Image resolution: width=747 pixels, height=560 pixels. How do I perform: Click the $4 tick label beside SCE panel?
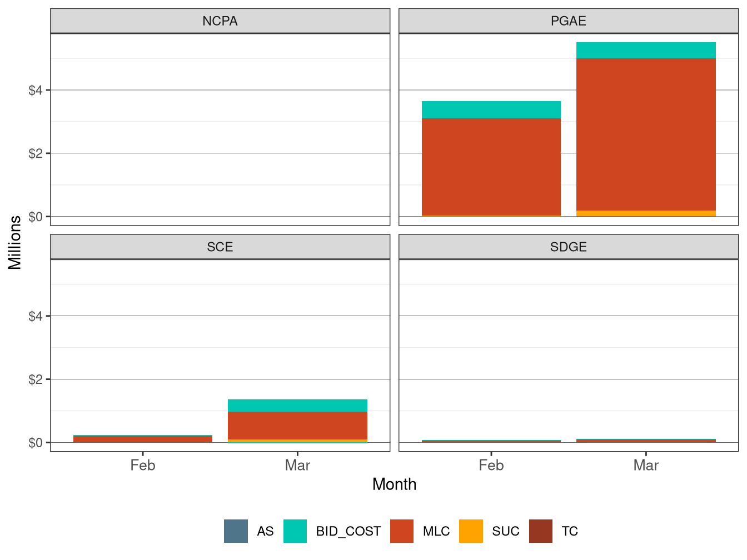coord(36,316)
